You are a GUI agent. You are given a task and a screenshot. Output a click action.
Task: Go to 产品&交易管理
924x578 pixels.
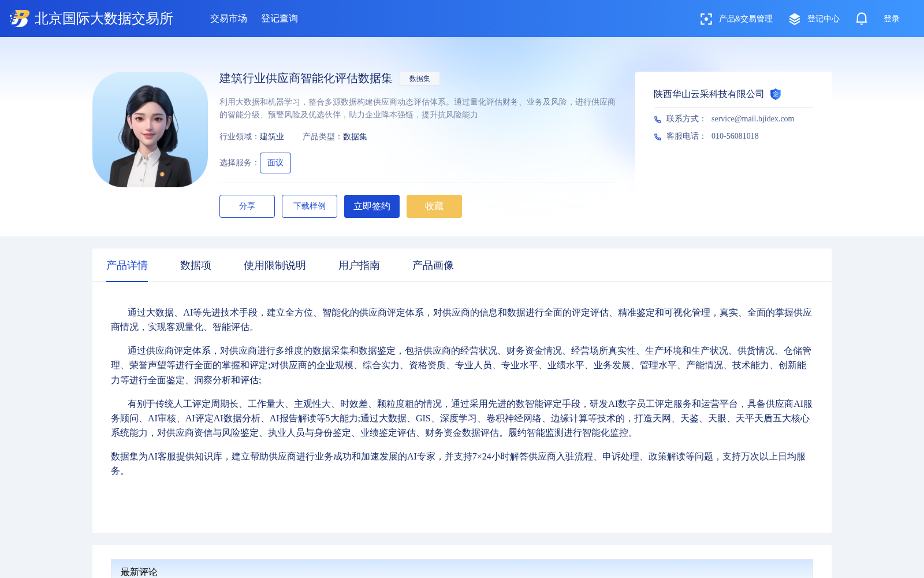click(746, 19)
